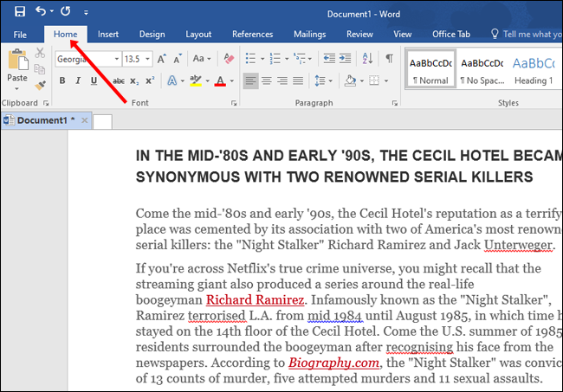Click the Paste clipboard icon
The image size is (563, 392).
17,60
